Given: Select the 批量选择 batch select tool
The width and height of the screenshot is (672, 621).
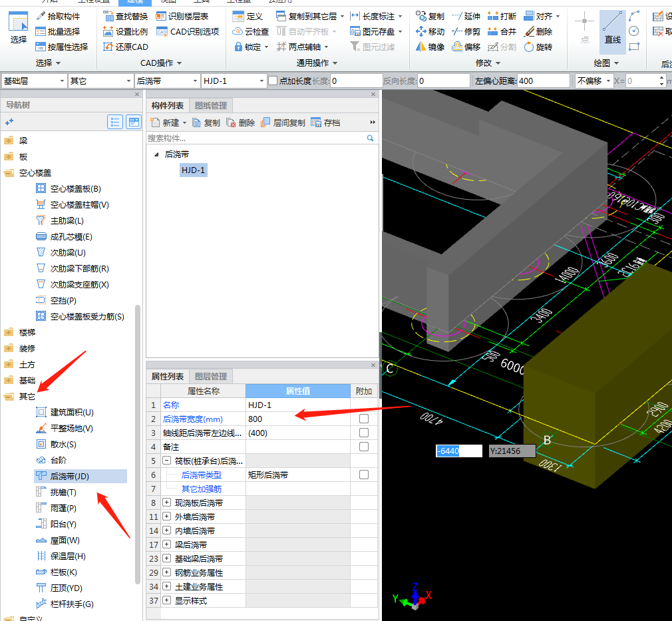Looking at the screenshot, I should point(59,32).
